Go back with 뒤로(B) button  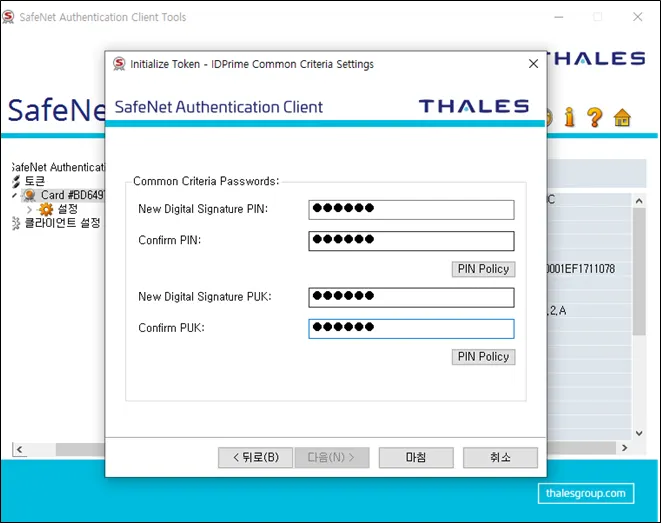click(x=255, y=458)
